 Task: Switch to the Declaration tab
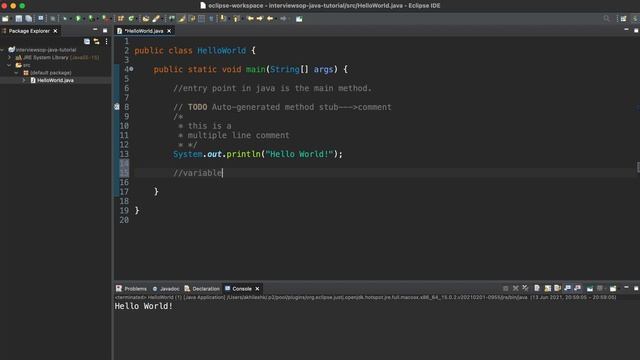202,289
